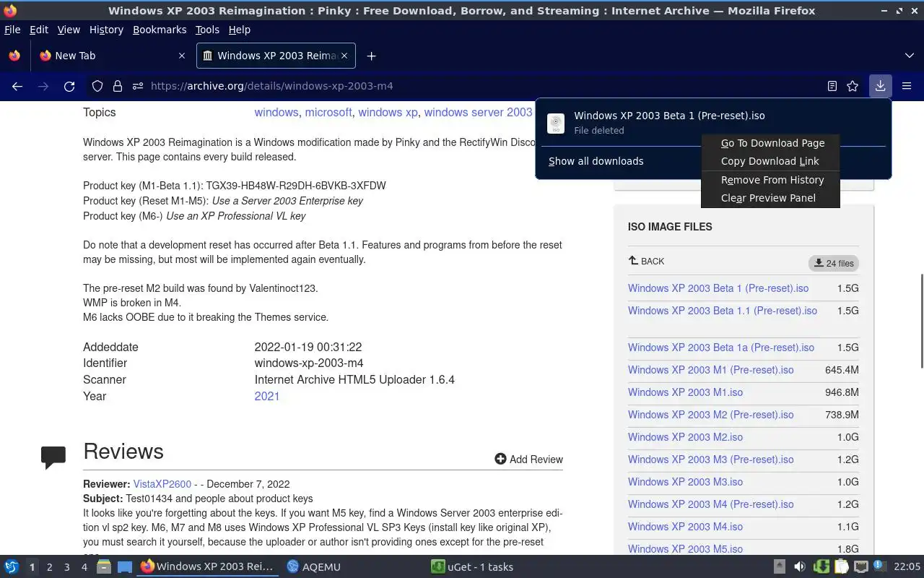Click BACK arrow in ISO image files
The image size is (924, 578).
646,261
